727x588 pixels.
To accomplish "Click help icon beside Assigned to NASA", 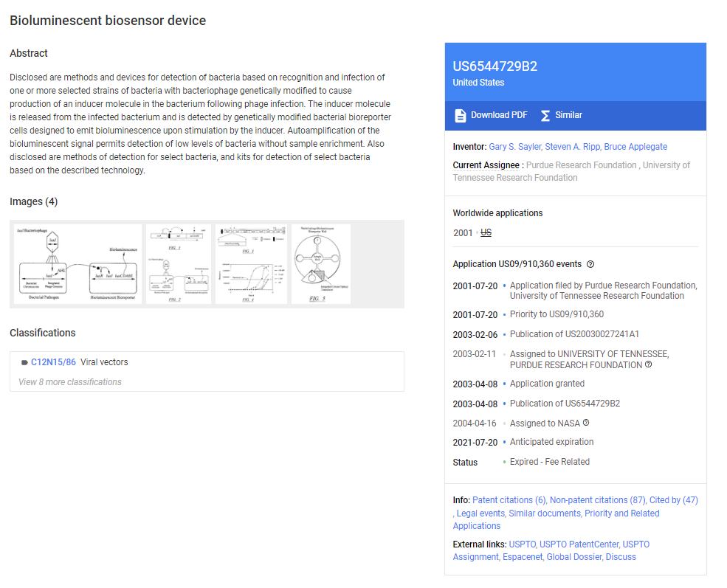I will [x=586, y=423].
